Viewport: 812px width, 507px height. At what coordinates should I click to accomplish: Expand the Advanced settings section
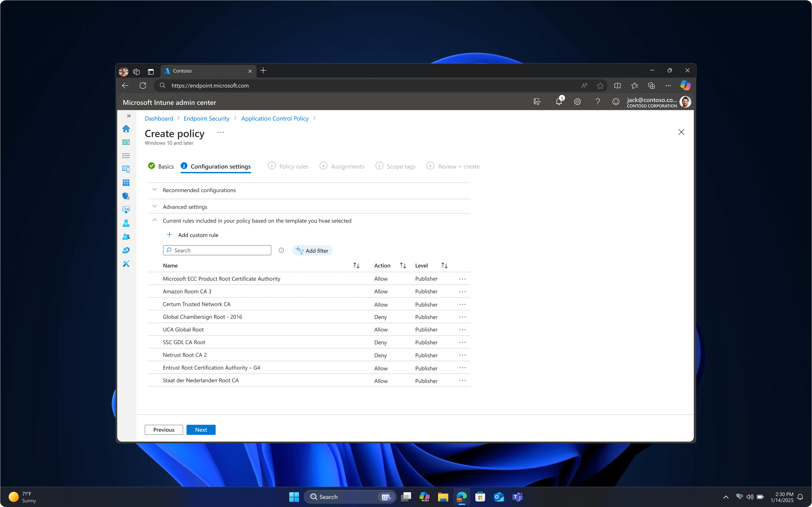pyautogui.click(x=155, y=206)
